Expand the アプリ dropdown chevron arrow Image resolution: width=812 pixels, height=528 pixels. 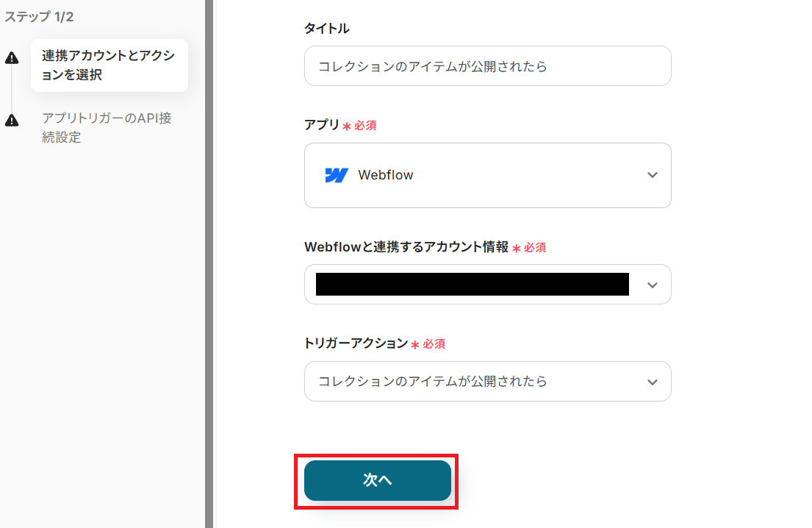click(653, 175)
